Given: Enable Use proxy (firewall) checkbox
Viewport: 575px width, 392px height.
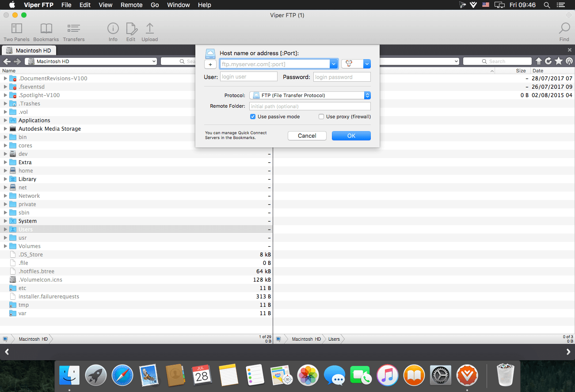Looking at the screenshot, I should tap(321, 117).
